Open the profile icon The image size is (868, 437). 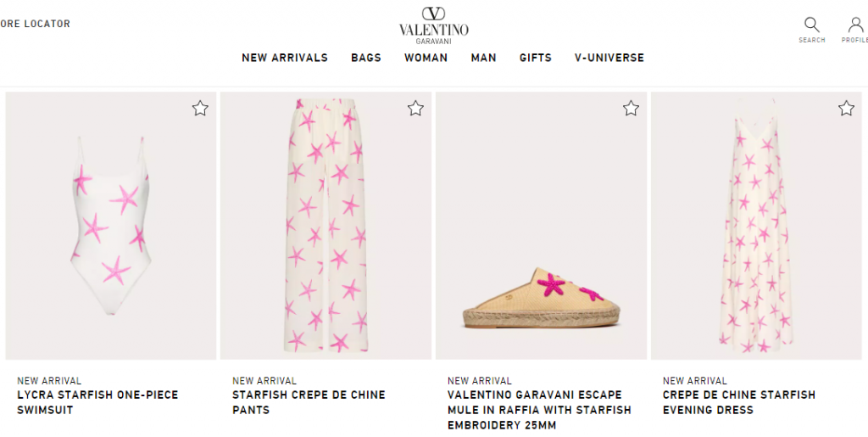pyautogui.click(x=855, y=25)
